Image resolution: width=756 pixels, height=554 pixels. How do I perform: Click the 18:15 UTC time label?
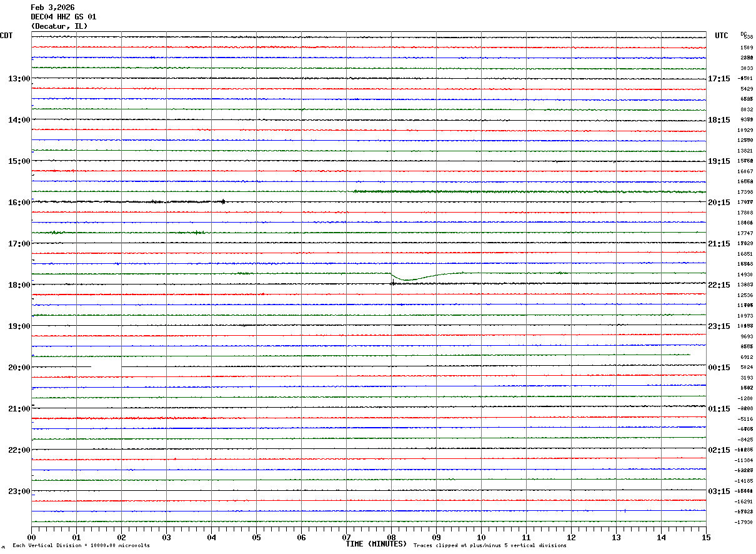(x=719, y=120)
